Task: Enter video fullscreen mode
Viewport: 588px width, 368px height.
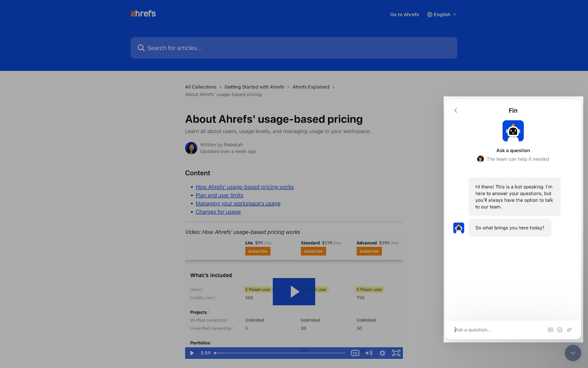Action: click(396, 353)
